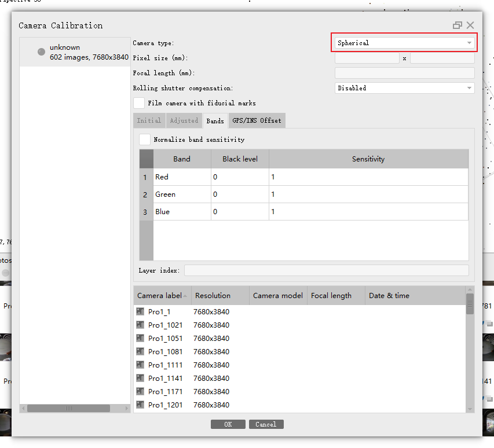Sort by Camera label column

[x=162, y=296]
